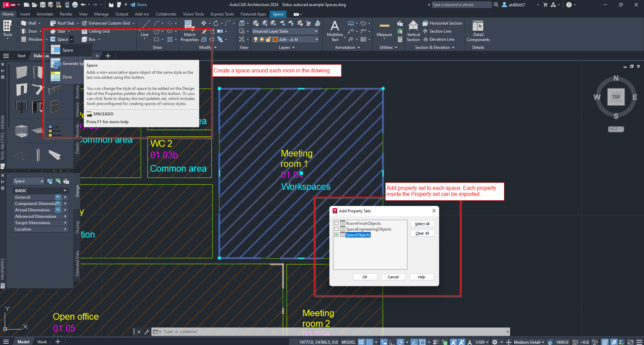Switch to the Annotate ribbon tab

(45, 14)
